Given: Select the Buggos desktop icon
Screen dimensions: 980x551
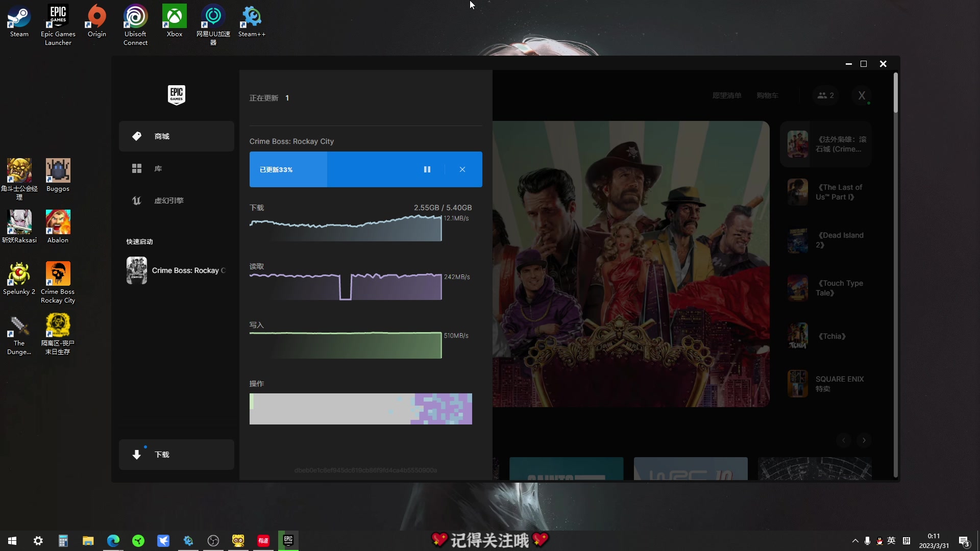Looking at the screenshot, I should coord(58,176).
